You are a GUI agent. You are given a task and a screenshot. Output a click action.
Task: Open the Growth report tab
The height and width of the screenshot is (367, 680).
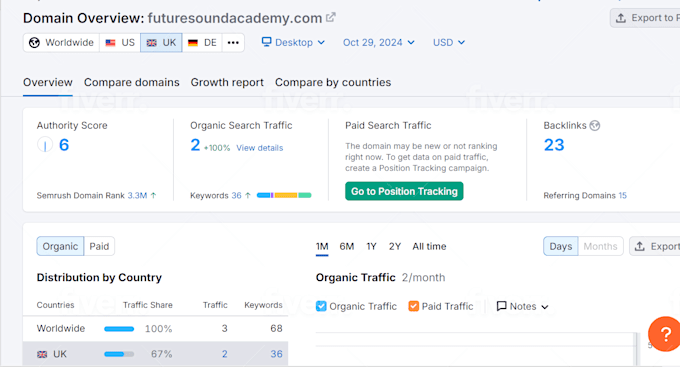click(x=227, y=82)
